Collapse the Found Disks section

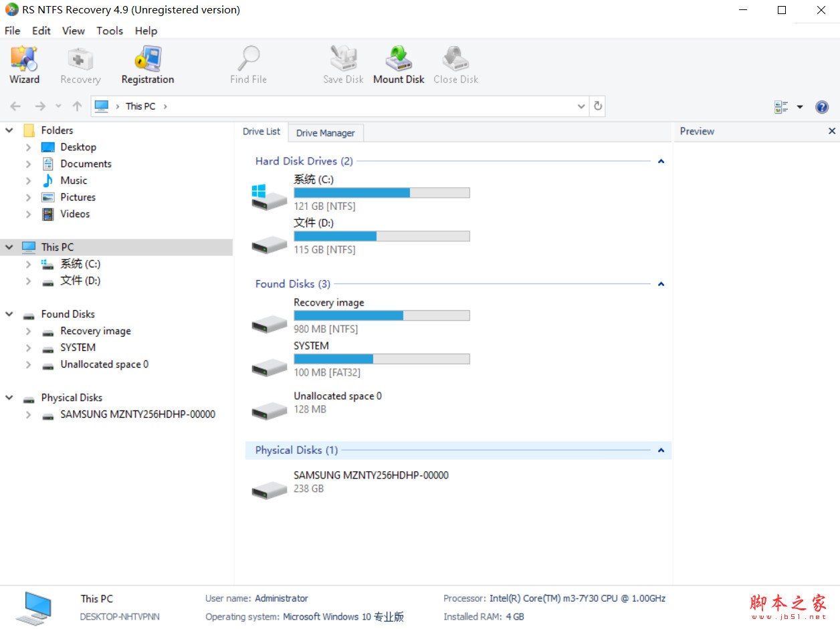[x=661, y=283]
